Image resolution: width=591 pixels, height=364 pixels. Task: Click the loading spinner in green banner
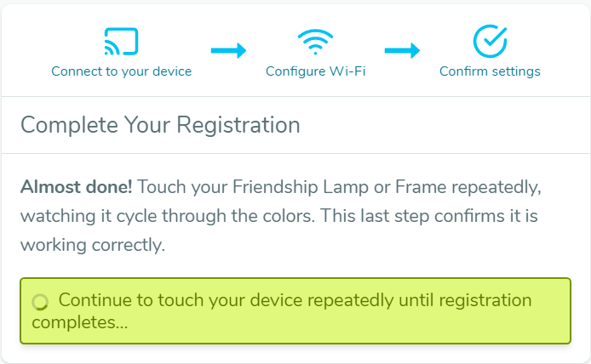(x=40, y=302)
